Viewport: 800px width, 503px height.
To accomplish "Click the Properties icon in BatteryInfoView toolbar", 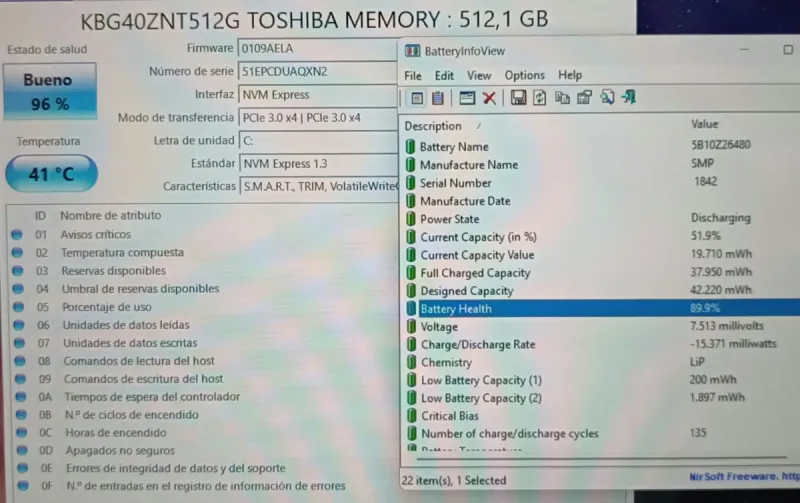I will pyautogui.click(x=584, y=98).
